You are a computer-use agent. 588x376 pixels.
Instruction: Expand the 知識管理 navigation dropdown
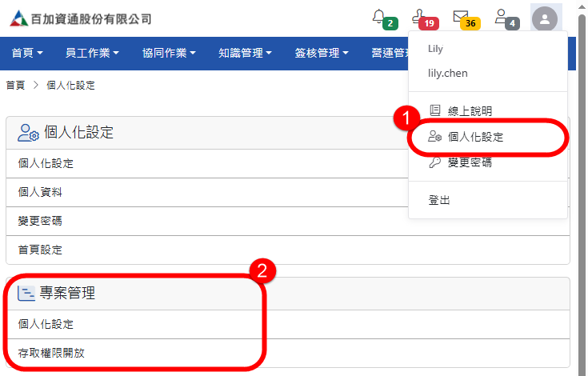pyautogui.click(x=245, y=53)
